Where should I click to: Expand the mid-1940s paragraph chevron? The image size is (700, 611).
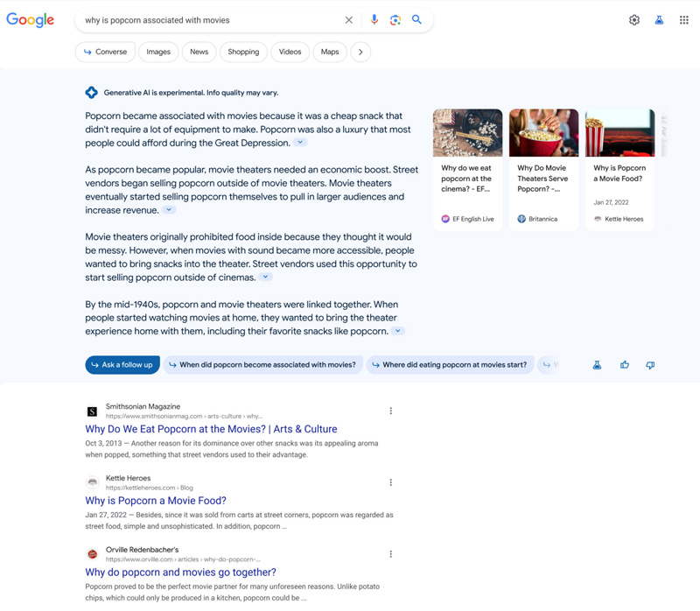[x=398, y=332]
